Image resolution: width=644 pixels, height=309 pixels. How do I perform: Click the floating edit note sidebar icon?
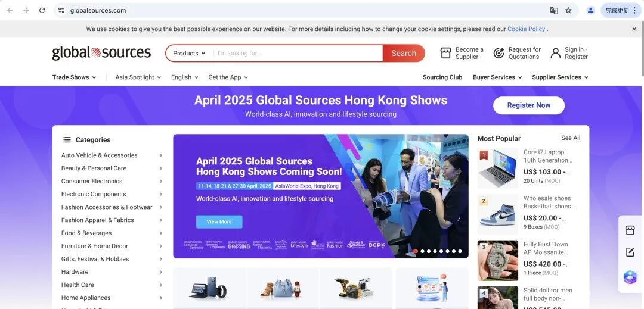630,252
